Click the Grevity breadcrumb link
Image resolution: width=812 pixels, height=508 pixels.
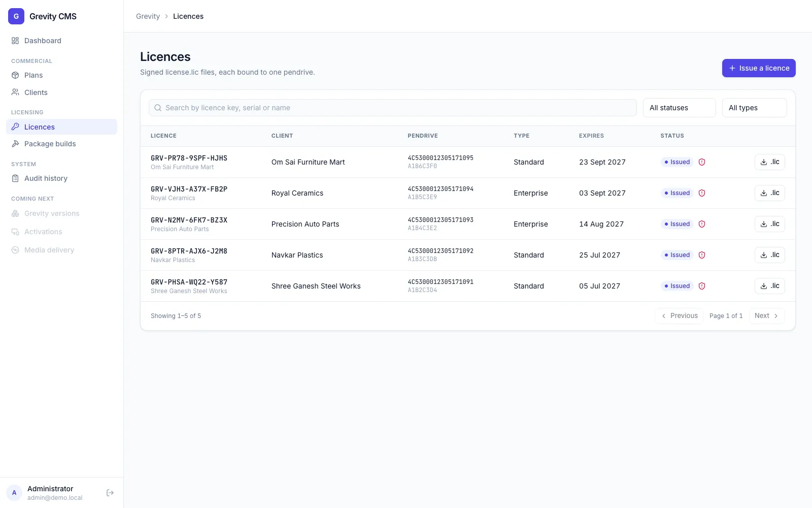148,16
